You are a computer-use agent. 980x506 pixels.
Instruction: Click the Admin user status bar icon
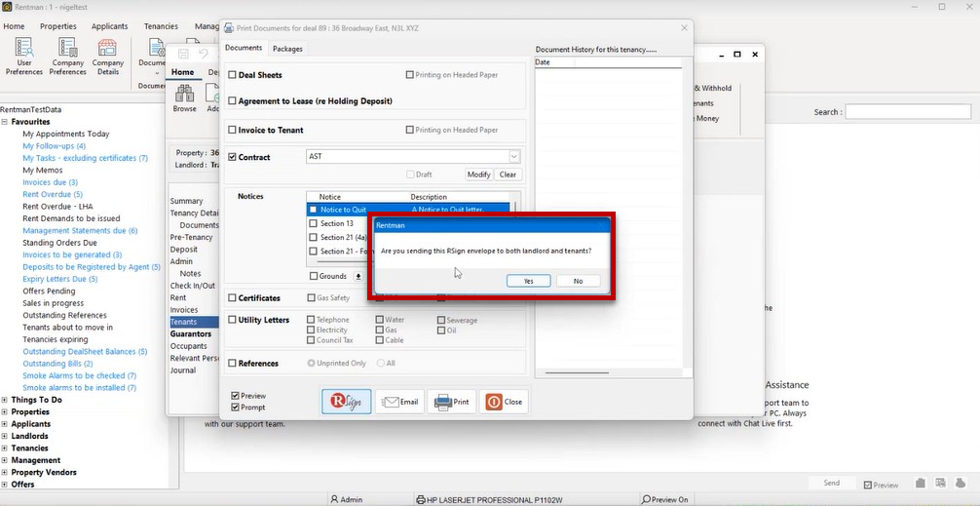click(347, 500)
